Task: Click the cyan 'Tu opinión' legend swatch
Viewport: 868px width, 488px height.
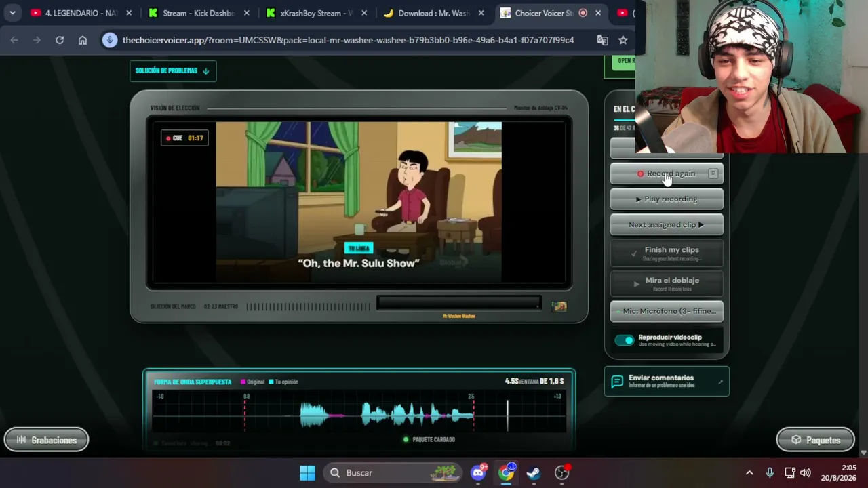Action: (271, 382)
